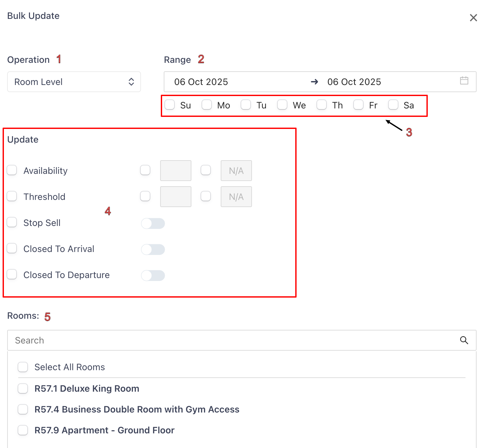Enable the Threshold update checkbox
487x448 pixels.
pos(12,196)
